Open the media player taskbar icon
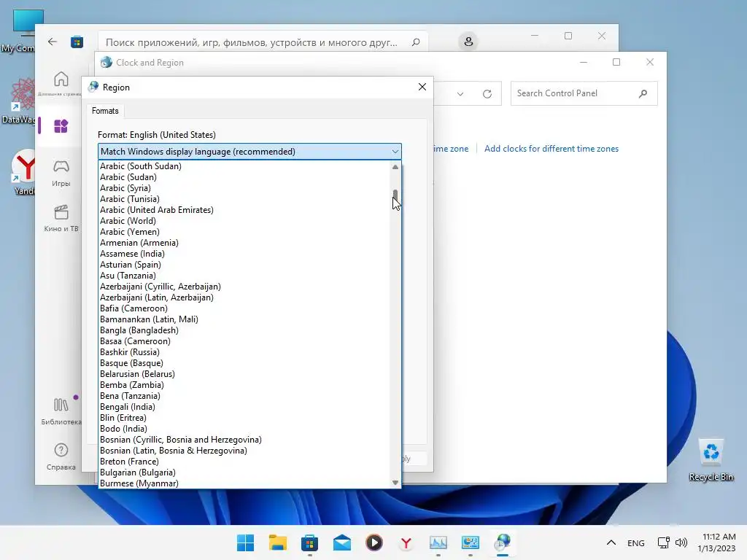Image resolution: width=747 pixels, height=560 pixels. coord(374,542)
